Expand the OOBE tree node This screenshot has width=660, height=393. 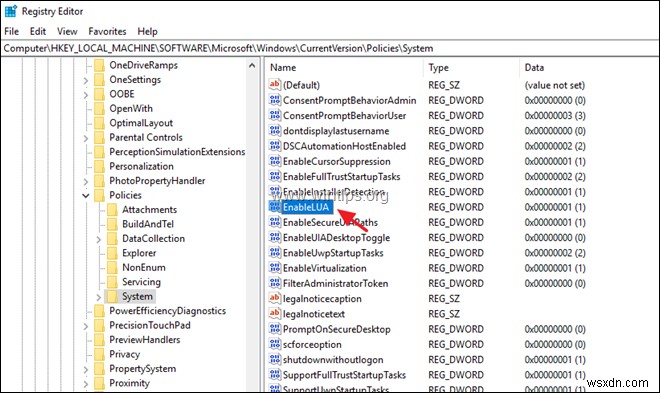point(85,95)
